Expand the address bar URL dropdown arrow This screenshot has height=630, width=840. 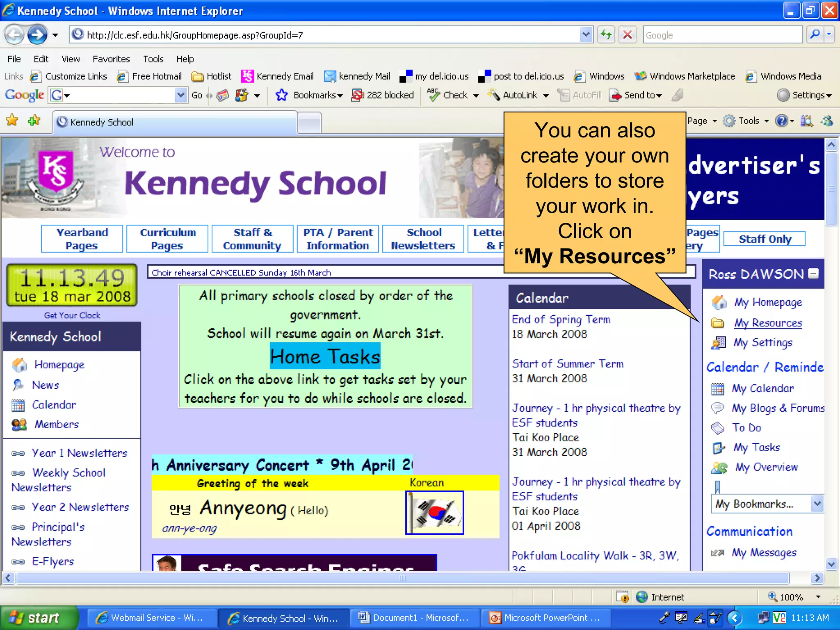(586, 35)
